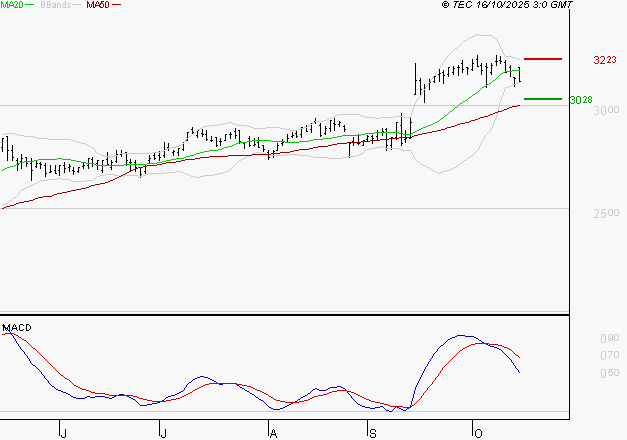Click the TEC copyright timestamp text

click(510, 6)
